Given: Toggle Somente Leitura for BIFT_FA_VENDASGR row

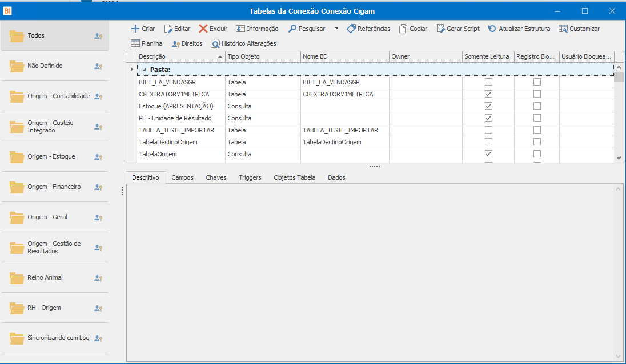Looking at the screenshot, I should (488, 82).
